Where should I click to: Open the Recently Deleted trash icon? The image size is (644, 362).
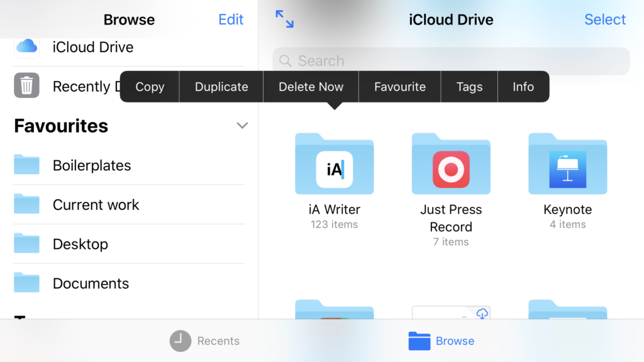tap(26, 86)
